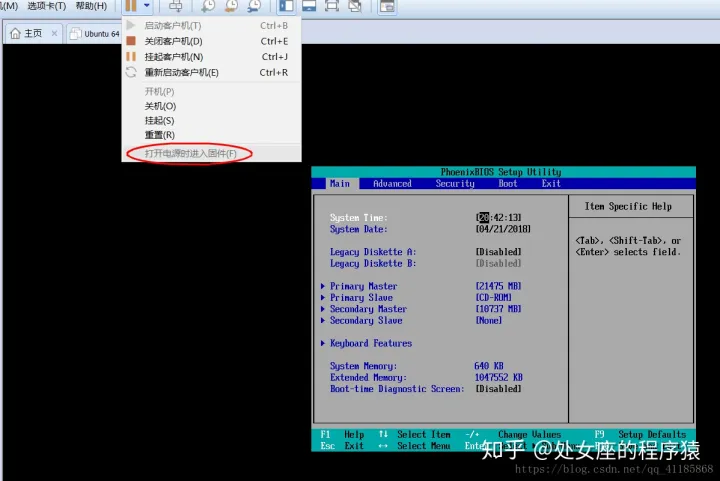
Task: Choose 关机(O) in the power menu
Action: coord(211,106)
